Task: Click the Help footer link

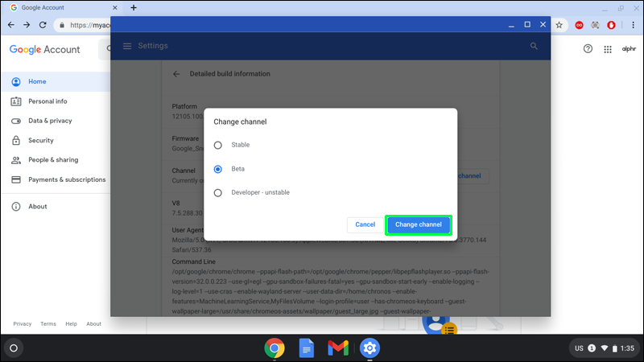Action: (71, 324)
